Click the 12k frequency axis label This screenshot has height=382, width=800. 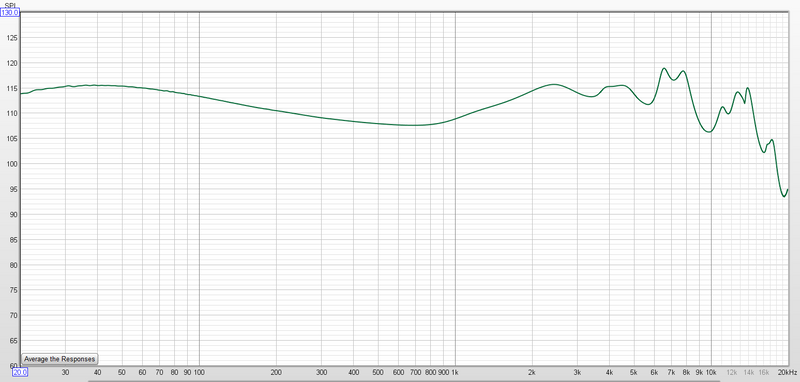point(732,372)
